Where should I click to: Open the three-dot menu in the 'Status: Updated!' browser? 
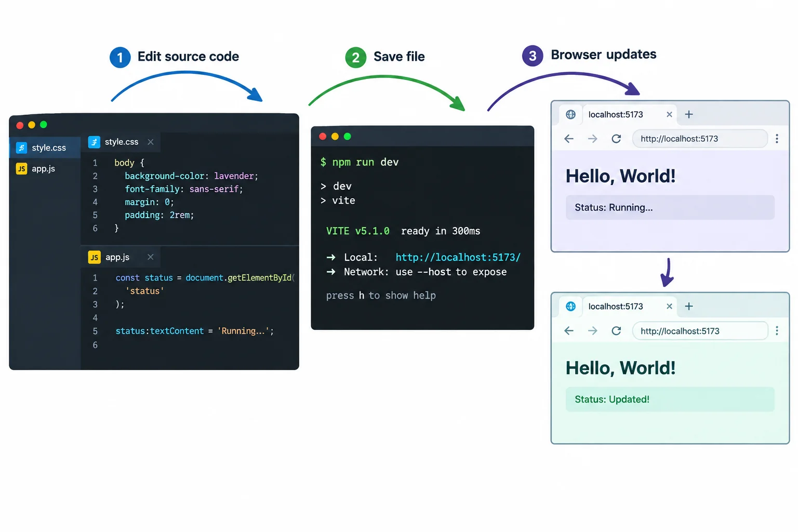point(777,331)
